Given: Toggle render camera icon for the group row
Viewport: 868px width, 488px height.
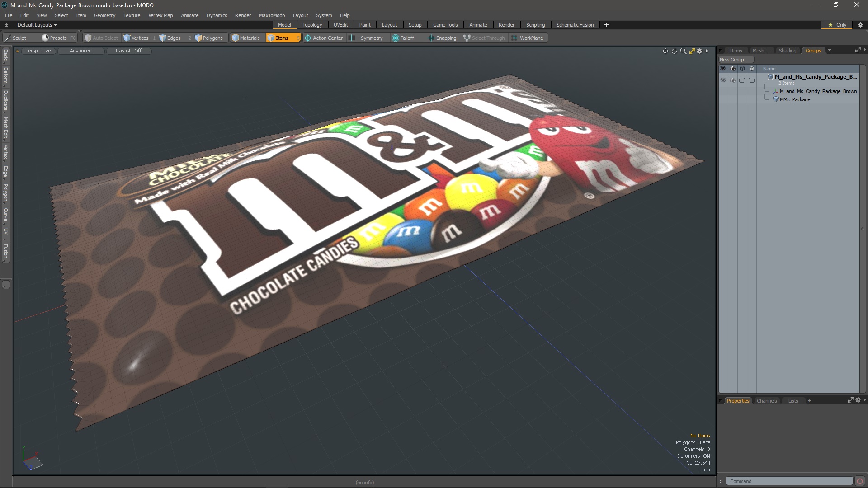Looking at the screenshot, I should (x=732, y=80).
